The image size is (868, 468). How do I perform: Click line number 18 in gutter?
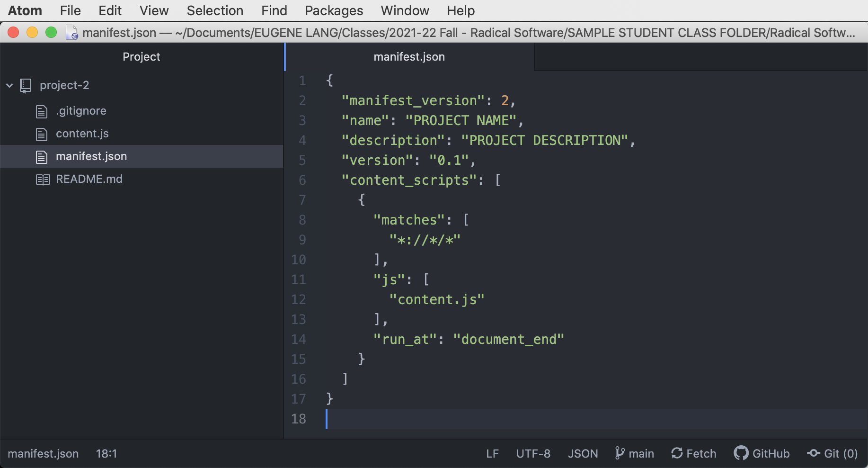click(x=299, y=419)
